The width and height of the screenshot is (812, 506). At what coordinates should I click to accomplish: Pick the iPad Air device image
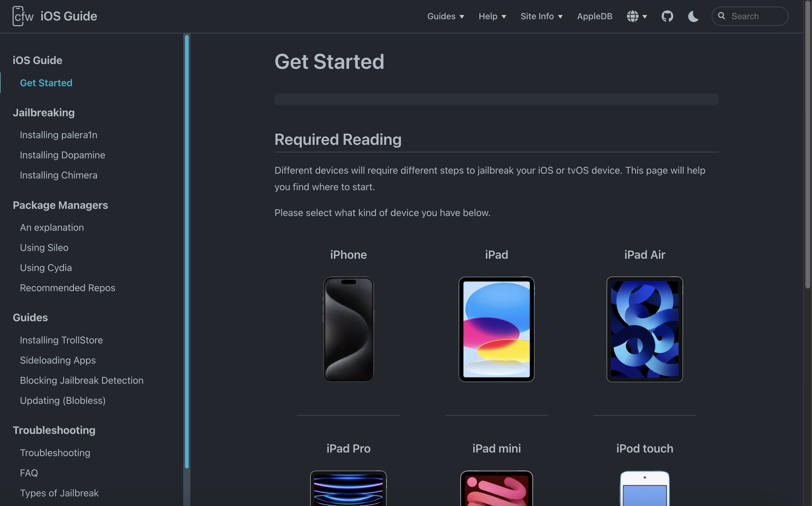click(644, 329)
